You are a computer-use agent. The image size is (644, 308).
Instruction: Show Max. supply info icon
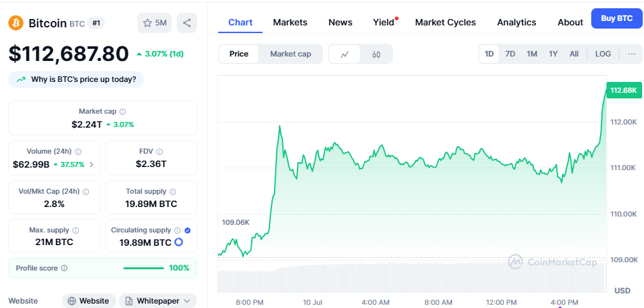pyautogui.click(x=76, y=231)
